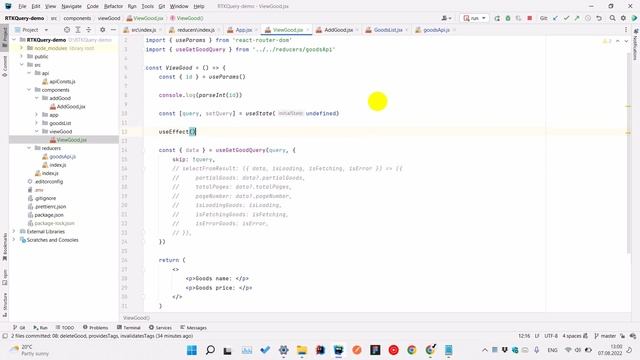Open IDE settings gear in toolbar
Screen dimensions: 640x360
[x=623, y=18]
